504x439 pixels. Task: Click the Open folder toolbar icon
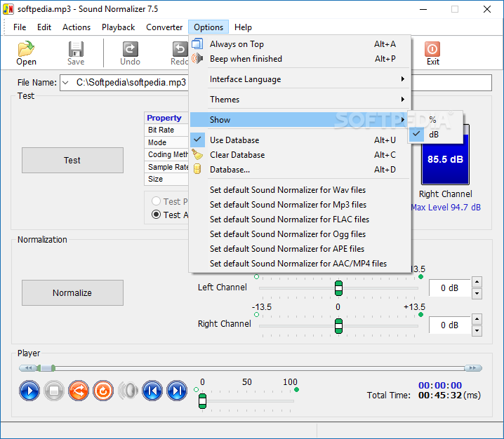26,49
